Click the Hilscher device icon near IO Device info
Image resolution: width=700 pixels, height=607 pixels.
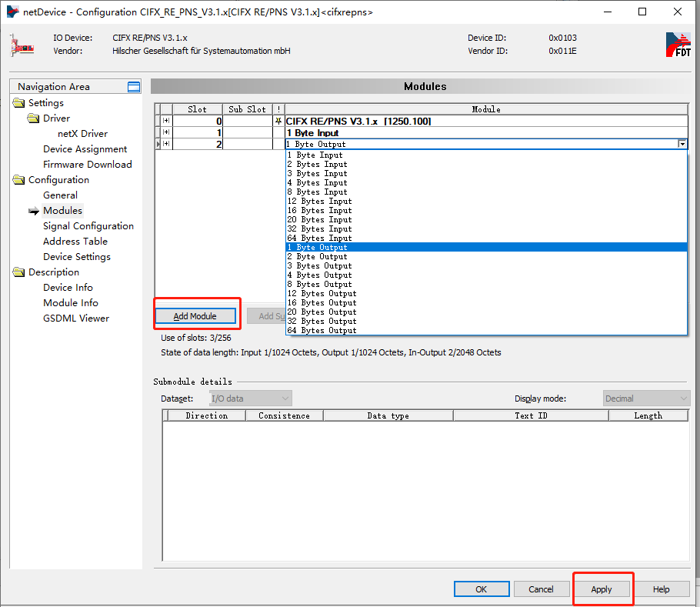pyautogui.click(x=22, y=45)
